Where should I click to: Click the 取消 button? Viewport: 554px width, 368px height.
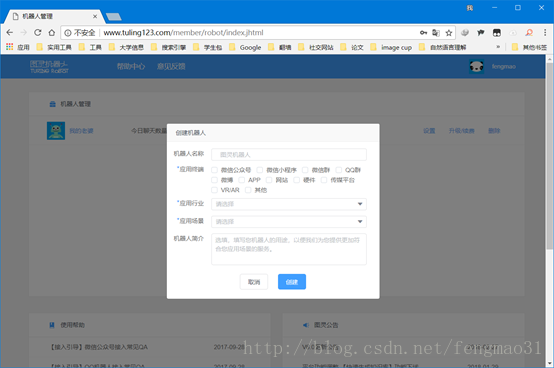pos(254,282)
